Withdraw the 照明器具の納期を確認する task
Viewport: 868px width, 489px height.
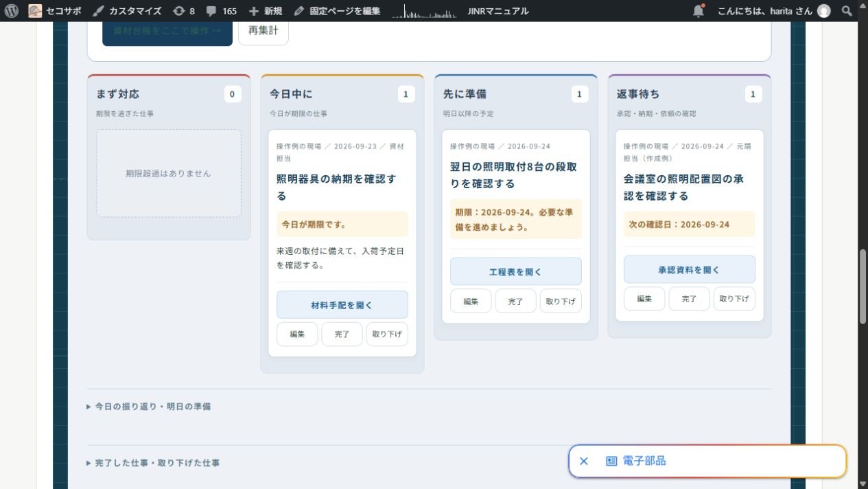pyautogui.click(x=387, y=334)
